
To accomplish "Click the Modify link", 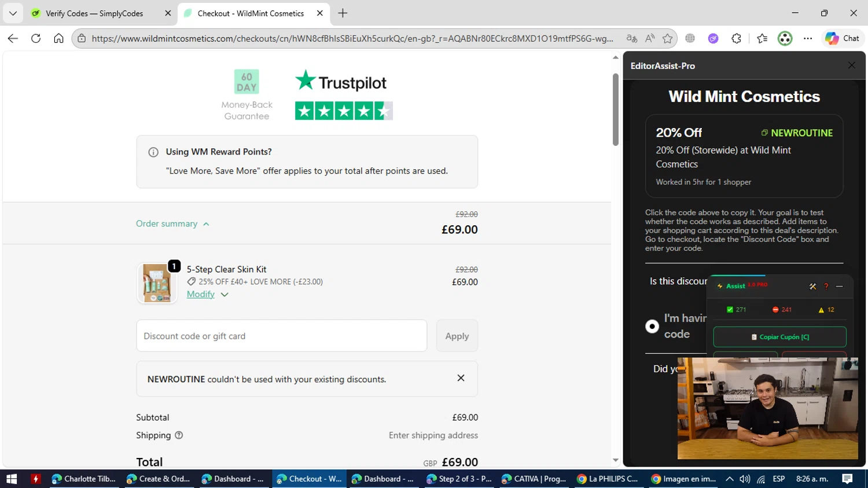I will [x=200, y=294].
